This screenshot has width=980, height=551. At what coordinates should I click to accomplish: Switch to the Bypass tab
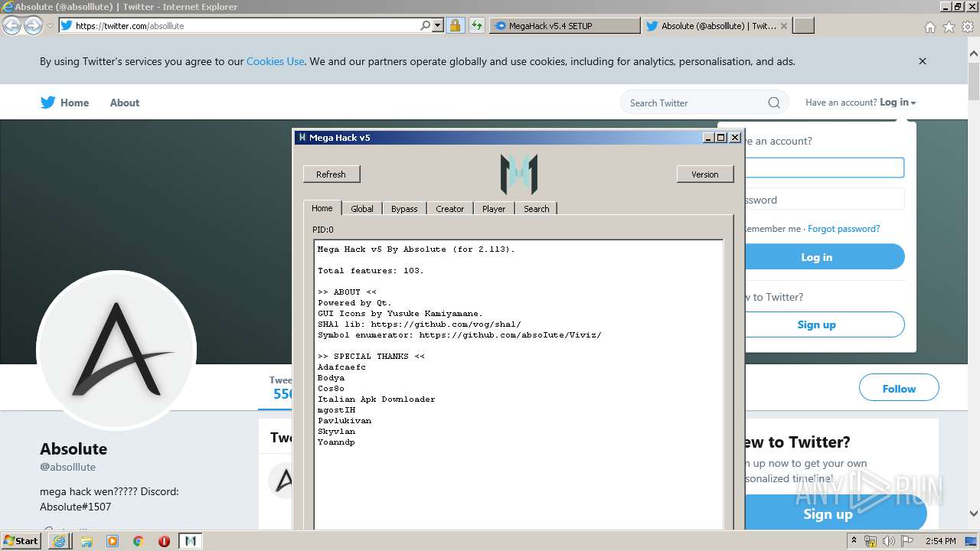[x=404, y=208]
